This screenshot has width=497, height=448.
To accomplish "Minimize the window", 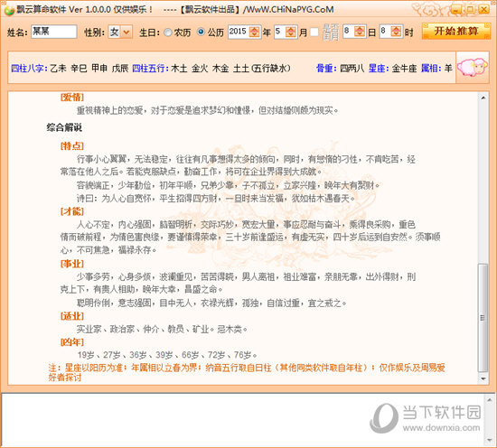I will point(456,10).
